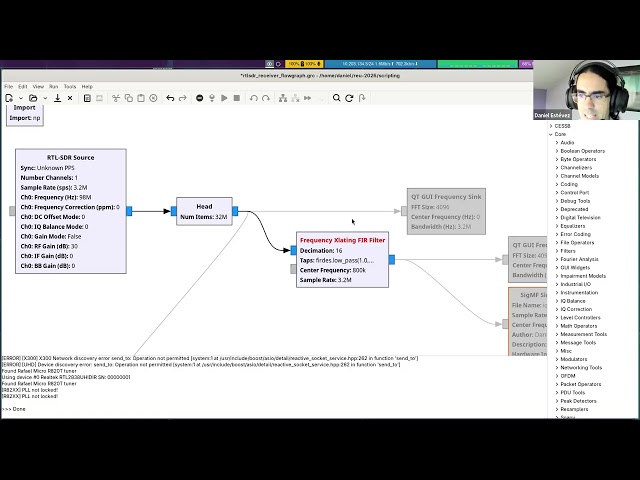Click the gray message port on RTL-SDR Source

(x=12, y=211)
